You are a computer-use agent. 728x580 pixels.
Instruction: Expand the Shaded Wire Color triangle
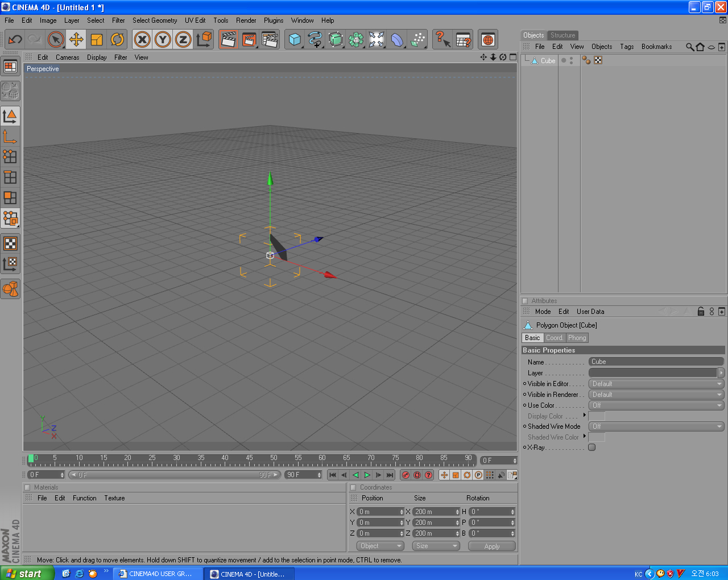point(585,436)
